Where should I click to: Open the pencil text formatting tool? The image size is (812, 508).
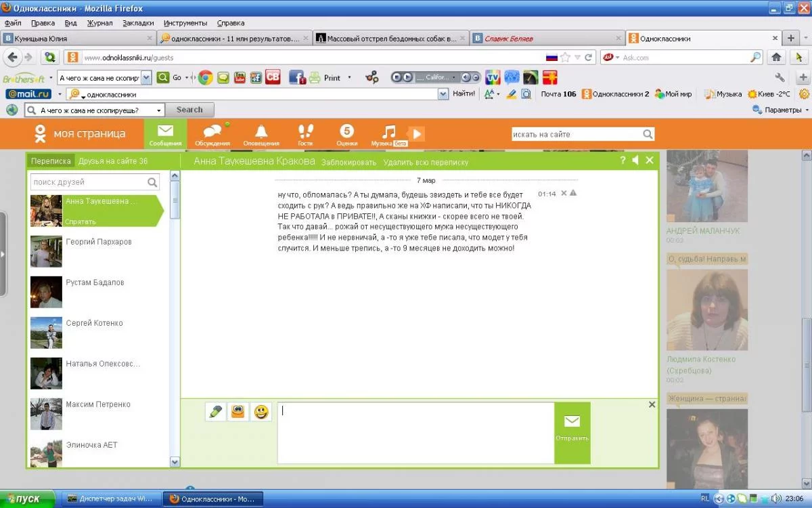tap(215, 411)
